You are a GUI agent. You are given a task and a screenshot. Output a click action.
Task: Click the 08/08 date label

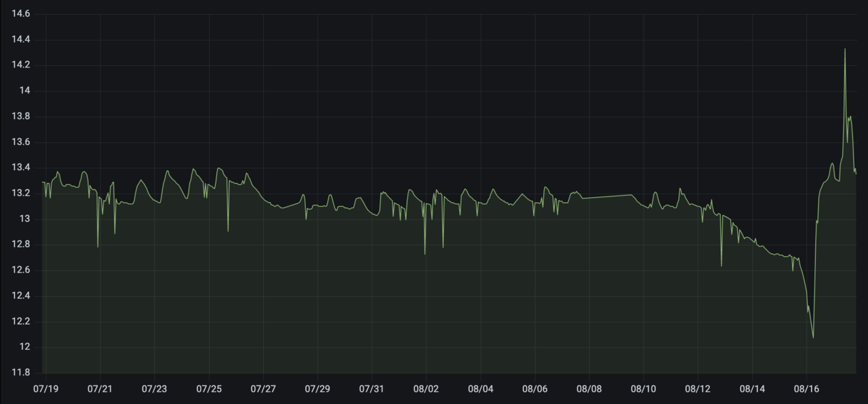click(589, 389)
